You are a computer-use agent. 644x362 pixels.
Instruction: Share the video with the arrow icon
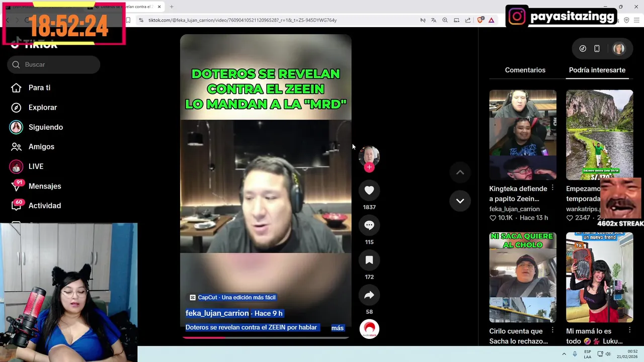[x=369, y=295]
